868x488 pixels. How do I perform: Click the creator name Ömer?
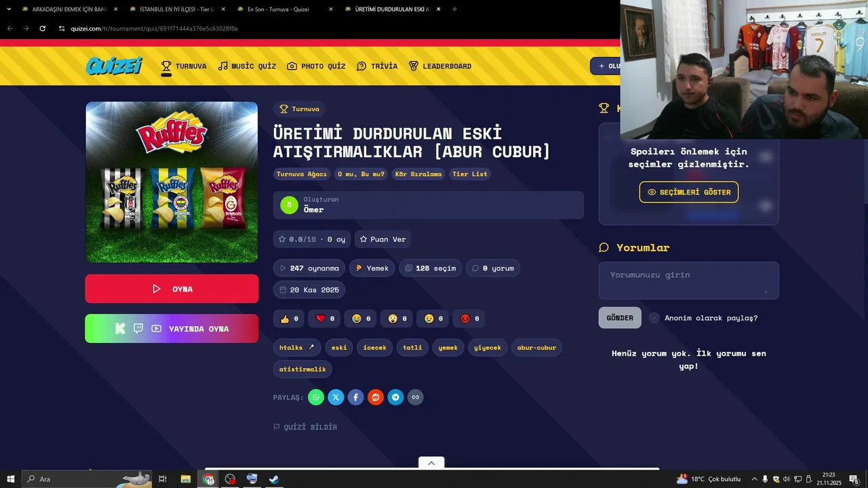[x=313, y=210]
